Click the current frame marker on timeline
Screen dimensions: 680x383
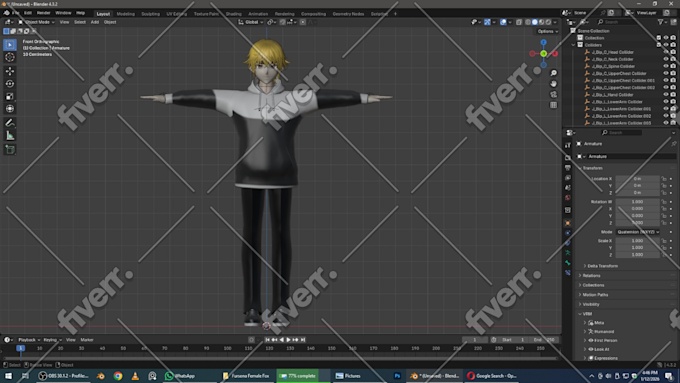(20, 348)
